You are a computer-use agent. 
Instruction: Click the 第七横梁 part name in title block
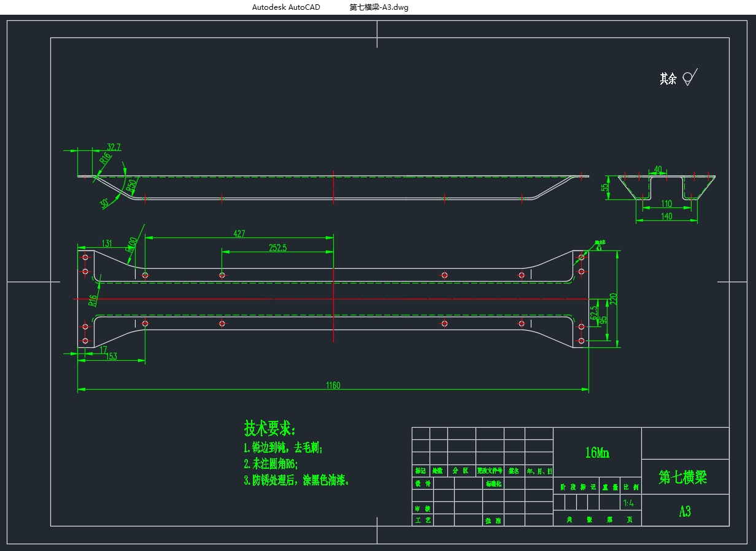coord(683,477)
